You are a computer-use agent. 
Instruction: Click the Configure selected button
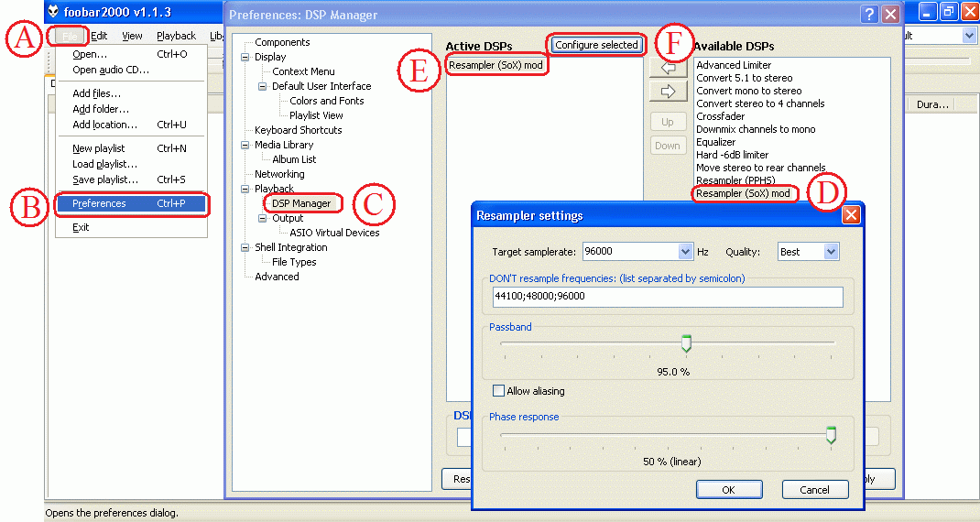[596, 45]
